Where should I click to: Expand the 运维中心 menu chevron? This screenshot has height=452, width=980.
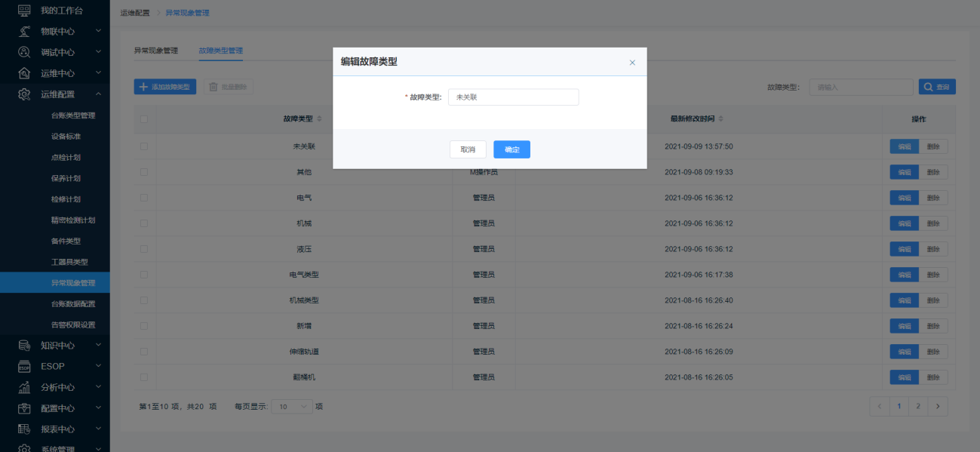[x=99, y=73]
